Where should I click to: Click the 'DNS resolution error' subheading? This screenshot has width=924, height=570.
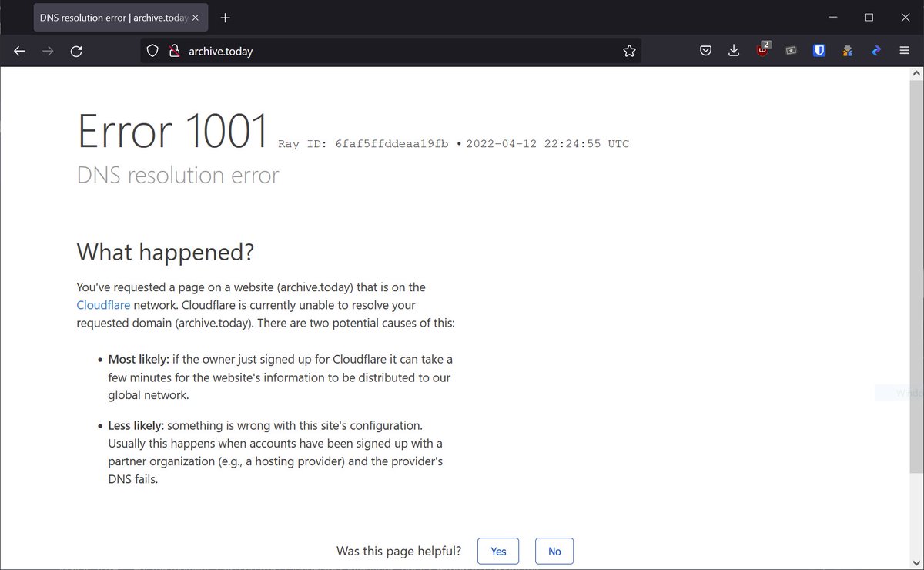click(178, 175)
